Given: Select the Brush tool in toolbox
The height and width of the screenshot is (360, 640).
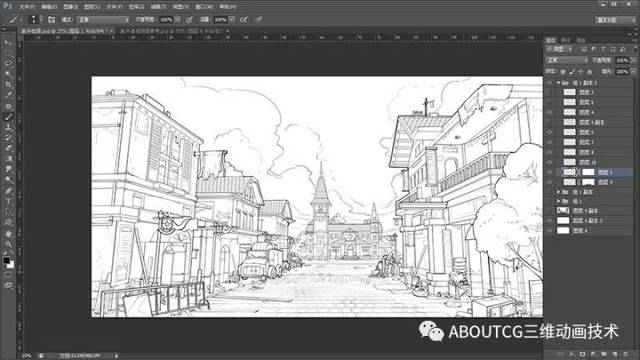Looking at the screenshot, I should point(8,117).
